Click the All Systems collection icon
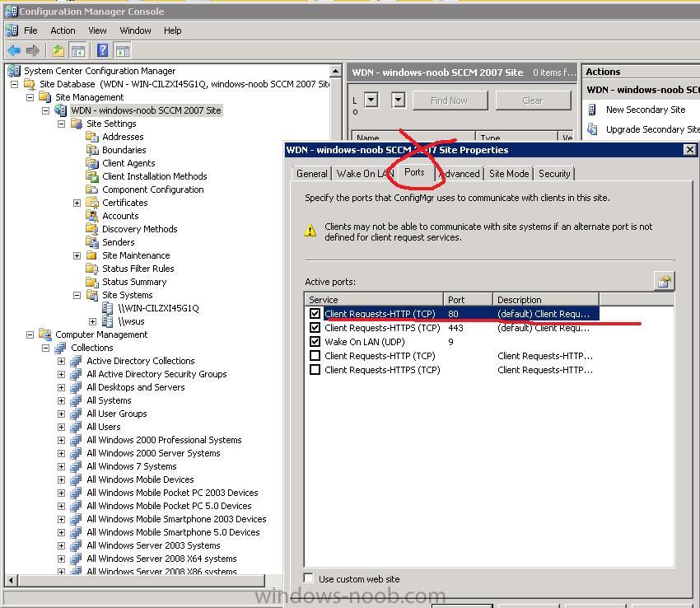The image size is (700, 608). (76, 400)
